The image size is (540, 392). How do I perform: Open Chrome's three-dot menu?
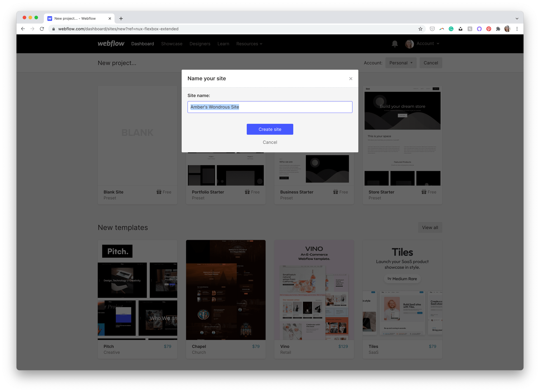click(x=517, y=29)
